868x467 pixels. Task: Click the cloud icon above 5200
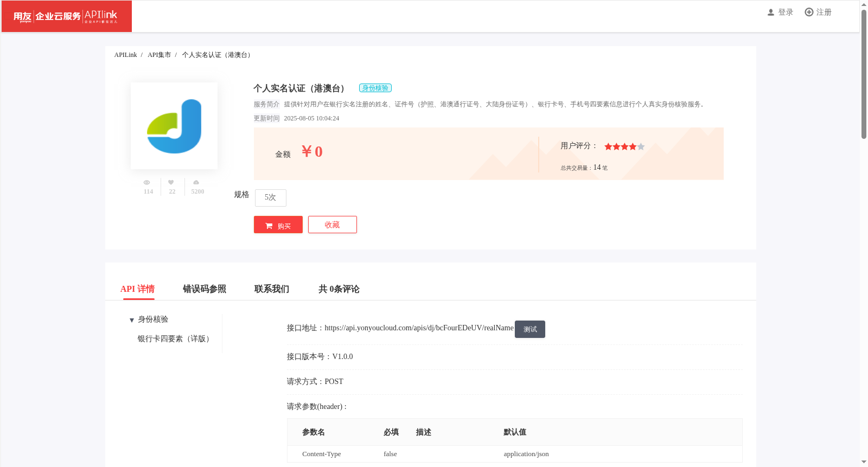coord(196,182)
